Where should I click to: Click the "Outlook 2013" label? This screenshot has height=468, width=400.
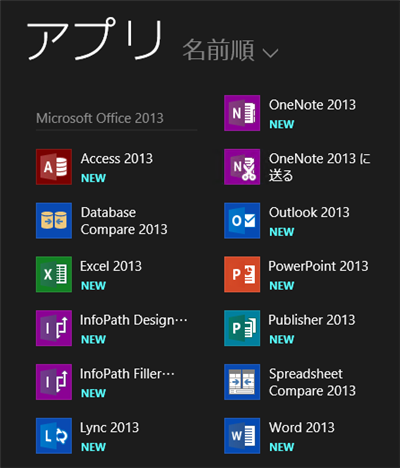[x=309, y=212]
